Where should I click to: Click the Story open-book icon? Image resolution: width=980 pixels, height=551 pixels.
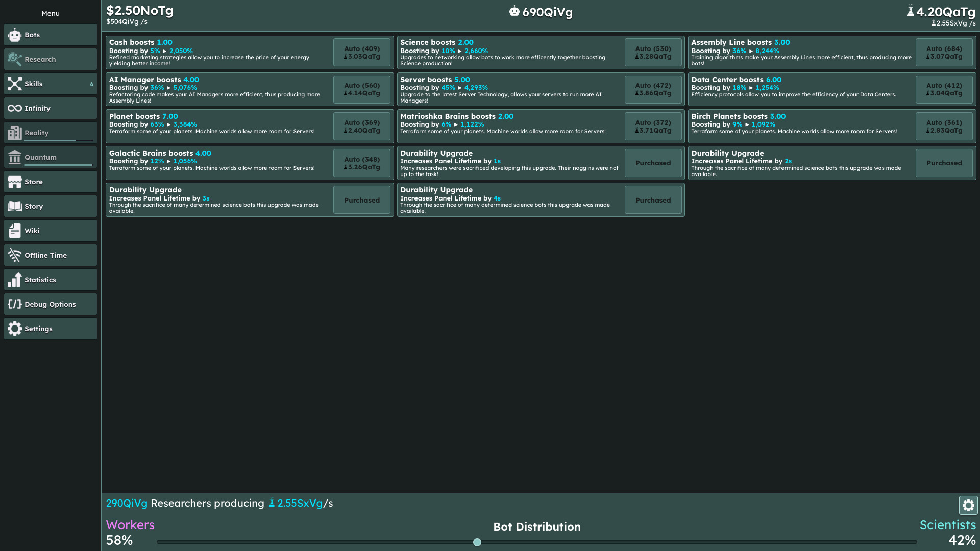coord(15,206)
